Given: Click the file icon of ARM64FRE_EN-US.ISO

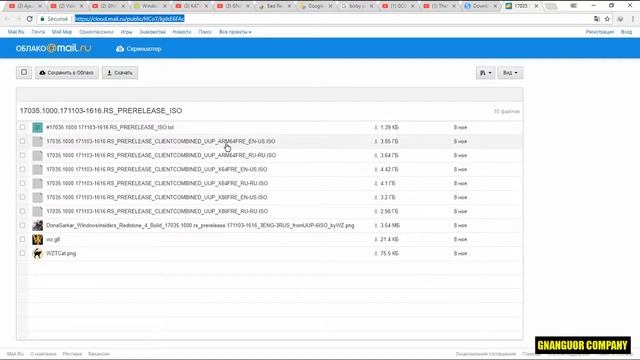Looking at the screenshot, I should click(x=38, y=141).
